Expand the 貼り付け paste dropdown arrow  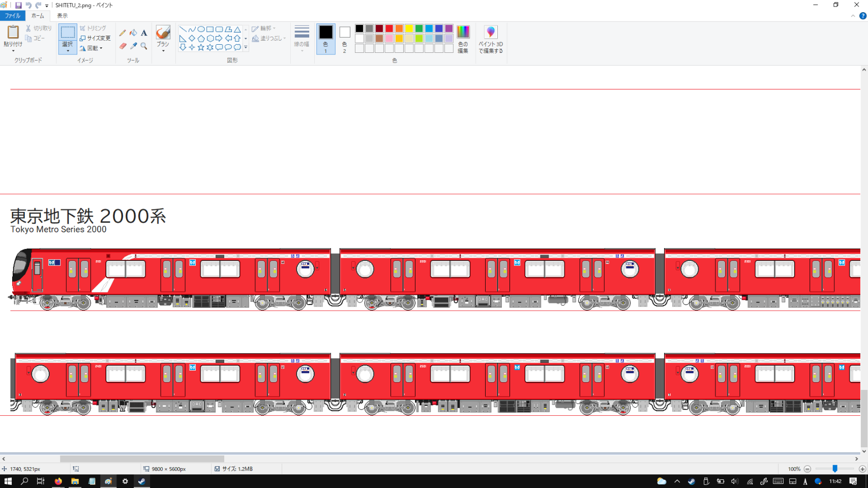click(x=13, y=51)
